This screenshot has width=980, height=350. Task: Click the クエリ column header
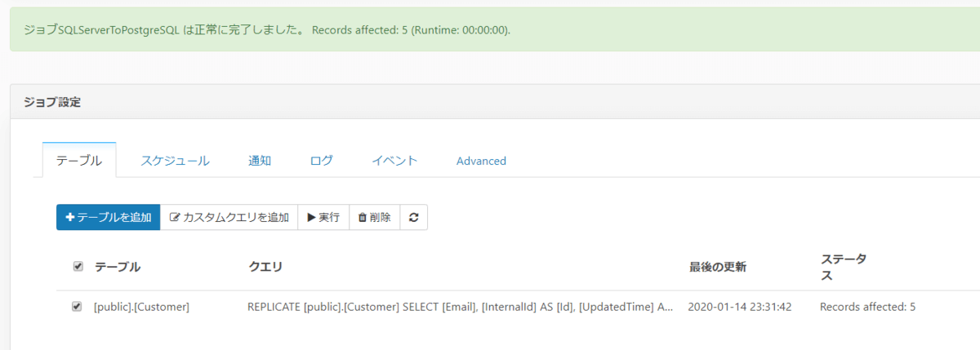coord(265,267)
